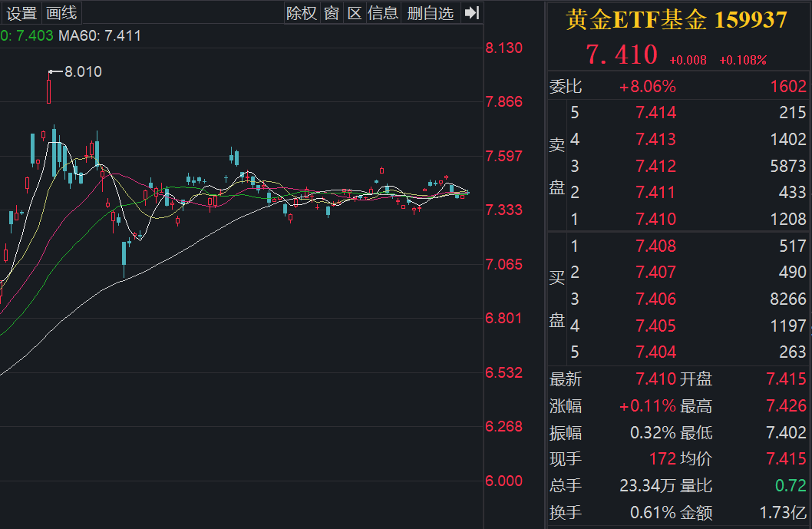812x529 pixels.
Task: Collapse side panel with arrow-bar icon
Action: (x=472, y=13)
